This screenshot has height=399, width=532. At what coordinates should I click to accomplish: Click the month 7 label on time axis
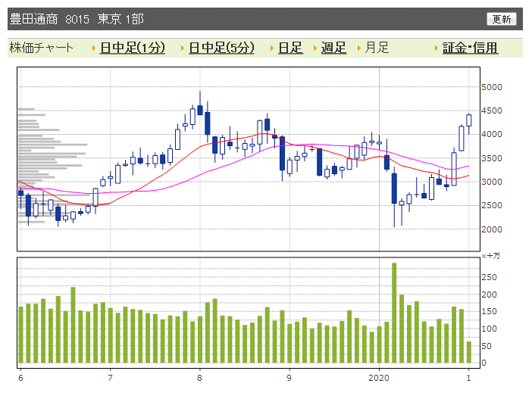click(110, 378)
